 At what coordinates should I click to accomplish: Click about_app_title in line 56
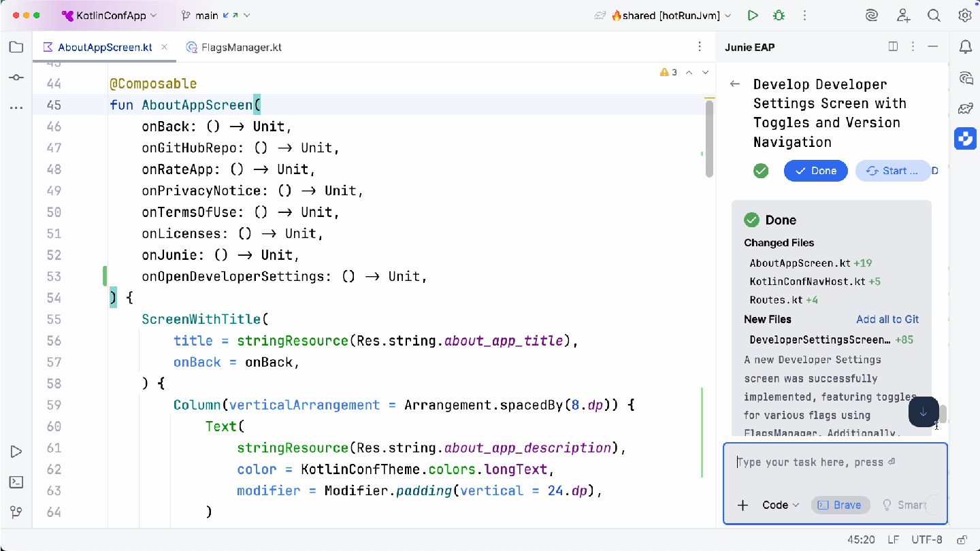[504, 341]
